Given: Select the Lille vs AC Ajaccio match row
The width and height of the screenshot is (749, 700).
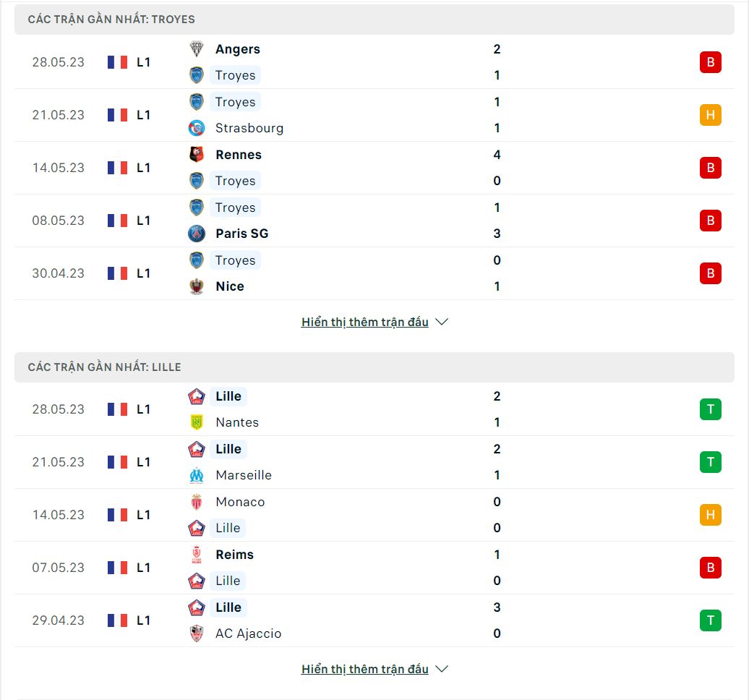Looking at the screenshot, I should click(x=374, y=620).
